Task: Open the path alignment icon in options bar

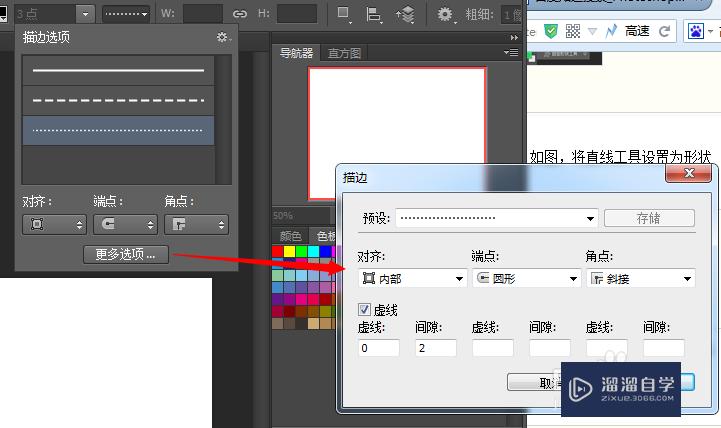Action: 374,15
